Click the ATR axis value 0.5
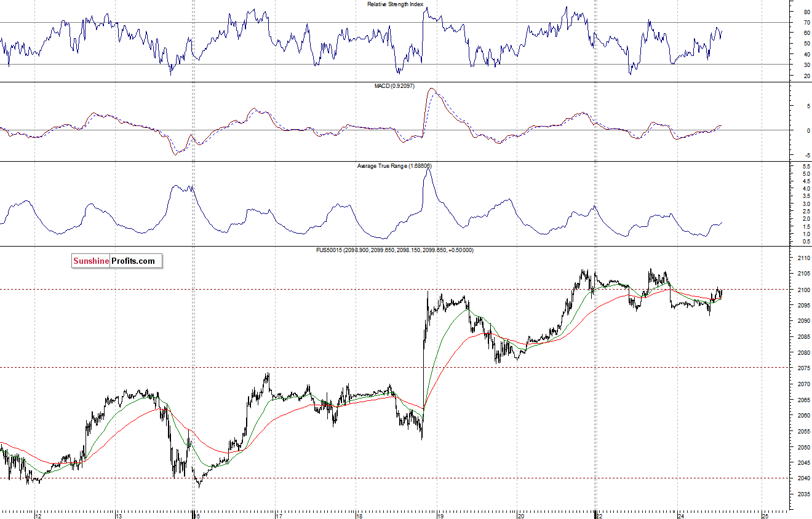 coord(806,242)
